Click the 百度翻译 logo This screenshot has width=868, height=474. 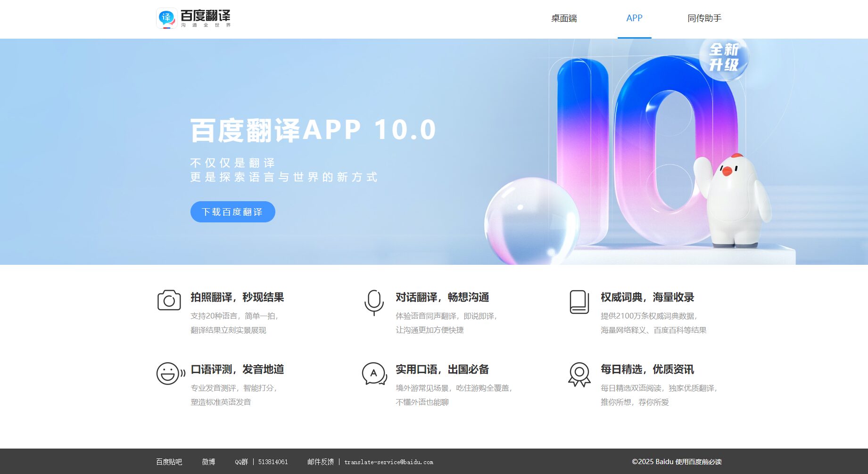point(194,18)
